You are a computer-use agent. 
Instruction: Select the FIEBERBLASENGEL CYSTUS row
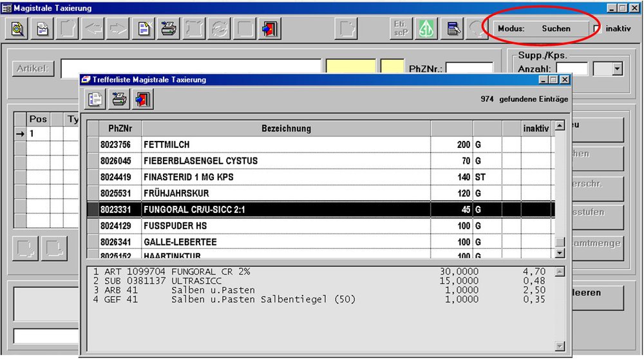(x=321, y=161)
